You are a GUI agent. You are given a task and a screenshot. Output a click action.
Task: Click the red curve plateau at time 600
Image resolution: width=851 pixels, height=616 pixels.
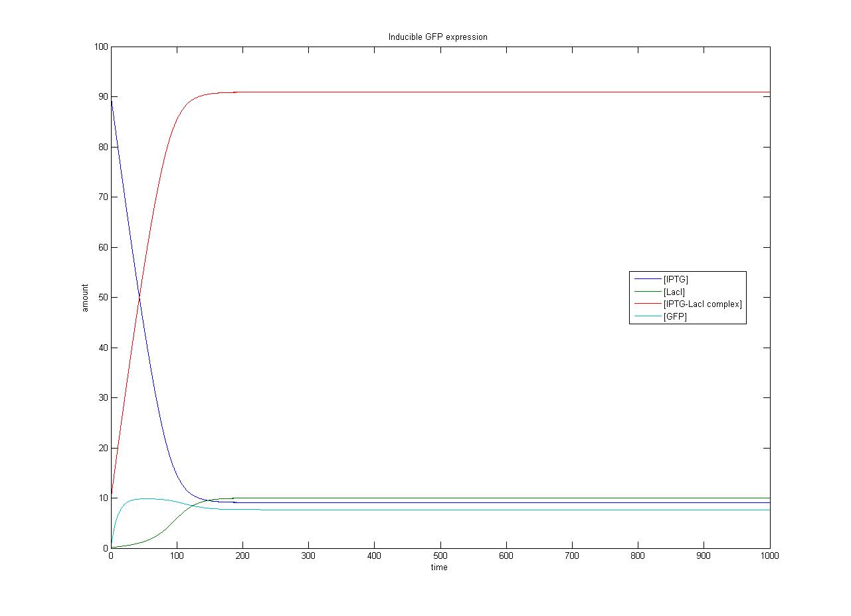click(506, 92)
